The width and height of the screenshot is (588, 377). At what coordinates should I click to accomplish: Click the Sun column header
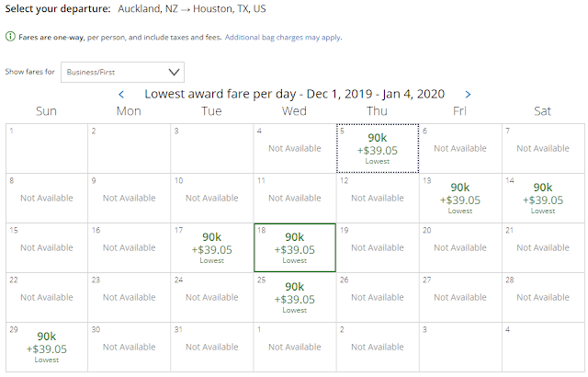point(46,111)
